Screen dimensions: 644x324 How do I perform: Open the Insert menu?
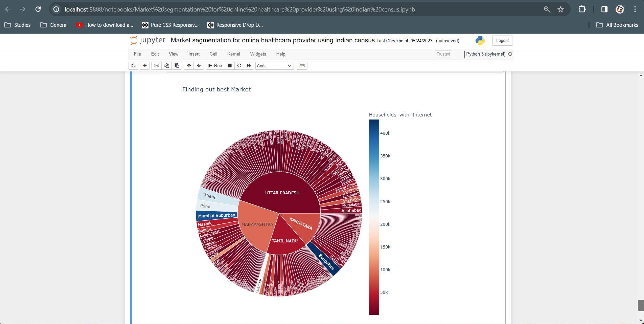point(194,54)
